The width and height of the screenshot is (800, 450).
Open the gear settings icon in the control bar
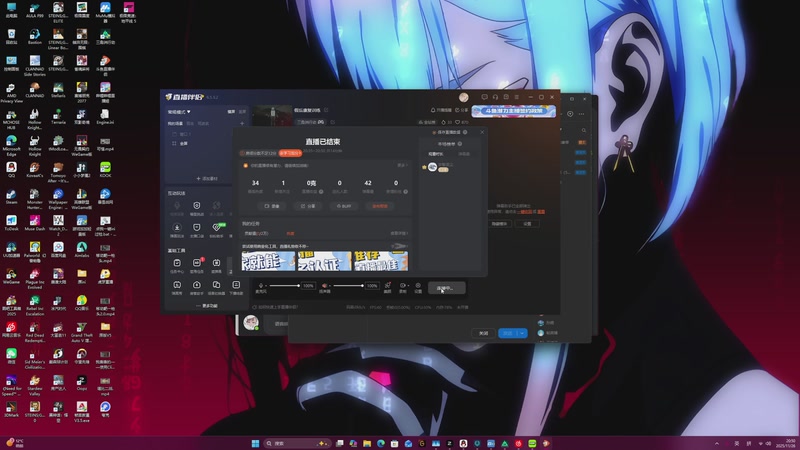pyautogui.click(x=418, y=286)
